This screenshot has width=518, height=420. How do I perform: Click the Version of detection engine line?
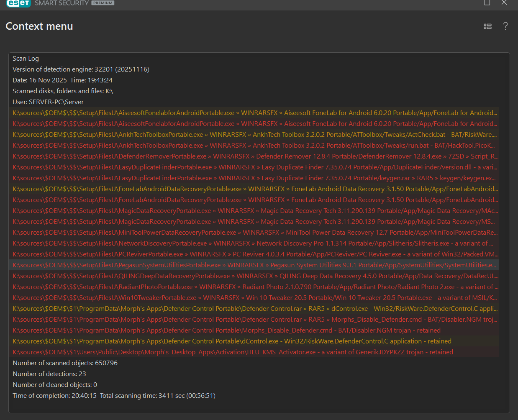point(81,69)
